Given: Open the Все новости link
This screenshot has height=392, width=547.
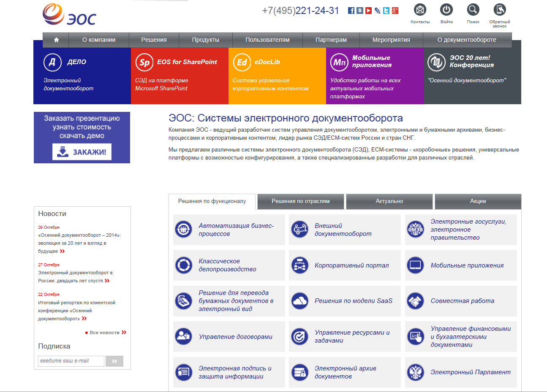Looking at the screenshot, I should [x=106, y=333].
